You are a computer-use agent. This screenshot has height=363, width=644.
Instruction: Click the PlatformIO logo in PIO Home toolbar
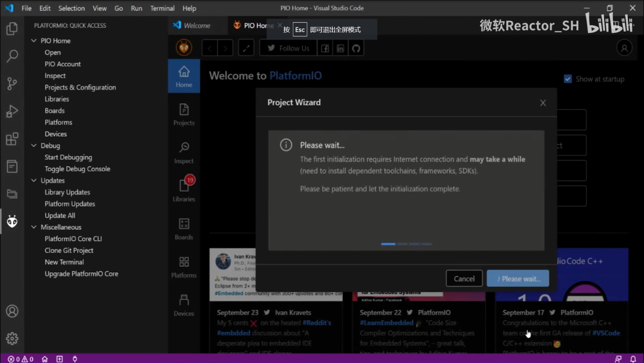tap(184, 48)
